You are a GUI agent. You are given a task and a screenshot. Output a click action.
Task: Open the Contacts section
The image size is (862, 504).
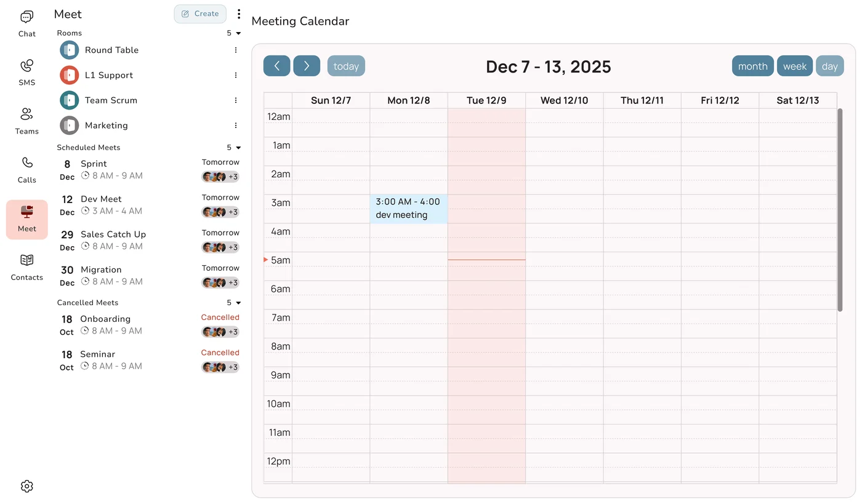[x=26, y=268]
